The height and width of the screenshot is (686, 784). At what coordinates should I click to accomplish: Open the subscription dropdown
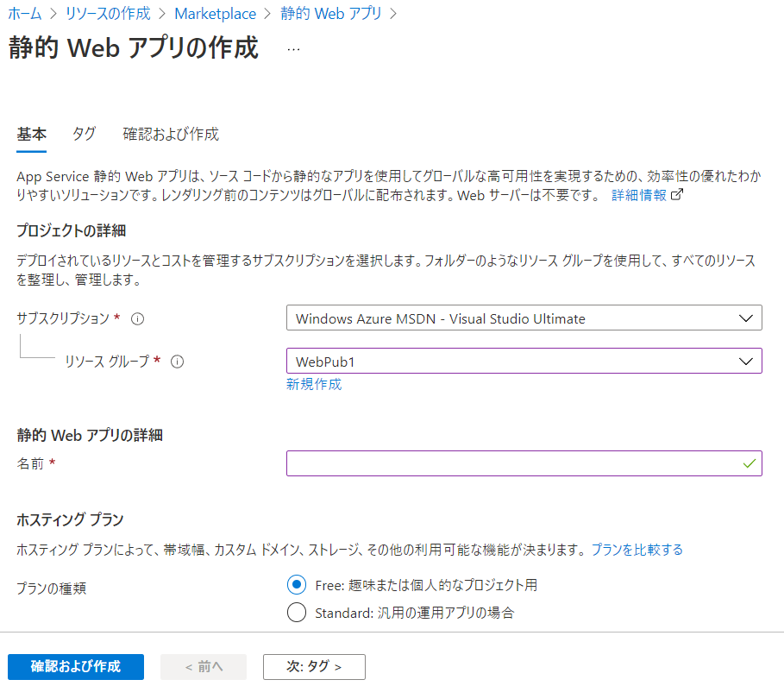coord(524,318)
